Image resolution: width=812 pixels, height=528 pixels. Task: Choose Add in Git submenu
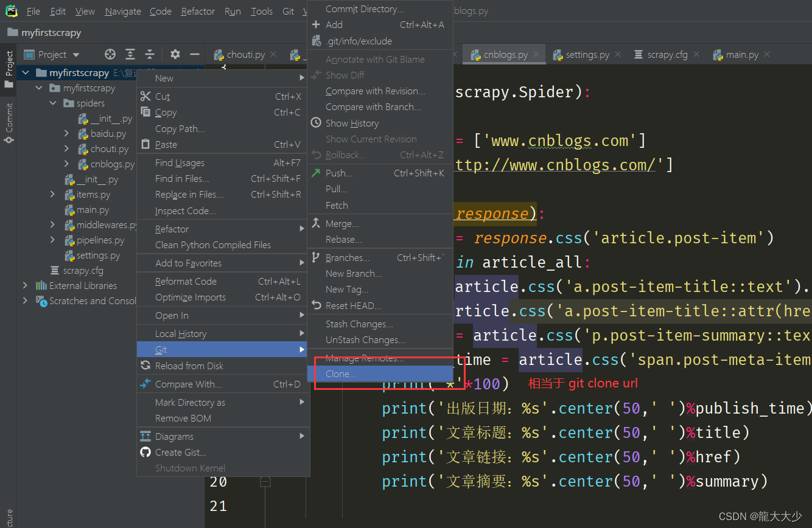380,25
